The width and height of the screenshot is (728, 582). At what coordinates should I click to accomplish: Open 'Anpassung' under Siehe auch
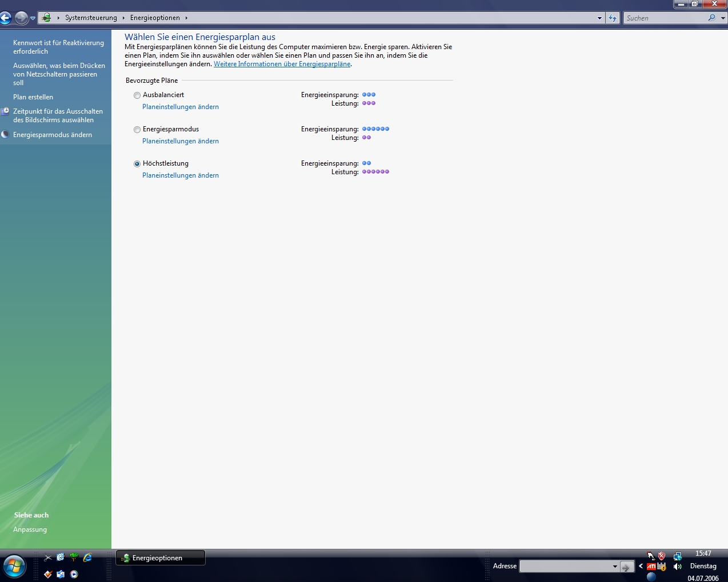(x=30, y=529)
